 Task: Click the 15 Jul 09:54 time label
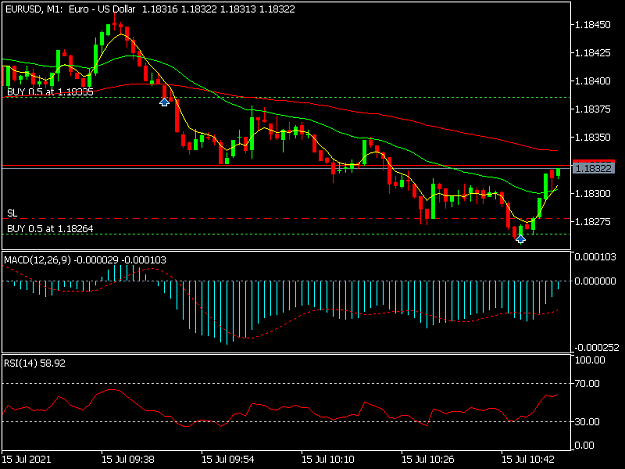(x=228, y=459)
